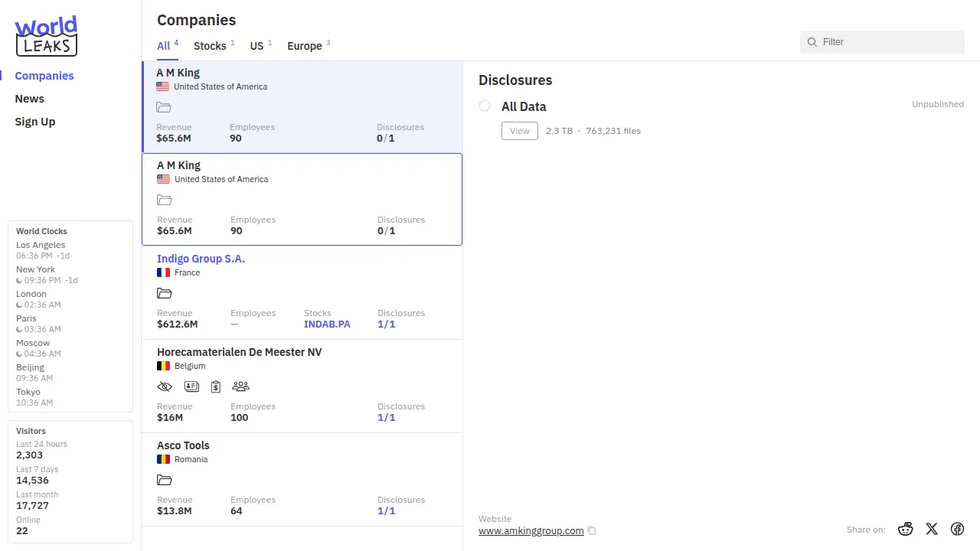Click the folder icon under Indigo Group S.A.
This screenshot has width=980, height=551.
[x=165, y=293]
